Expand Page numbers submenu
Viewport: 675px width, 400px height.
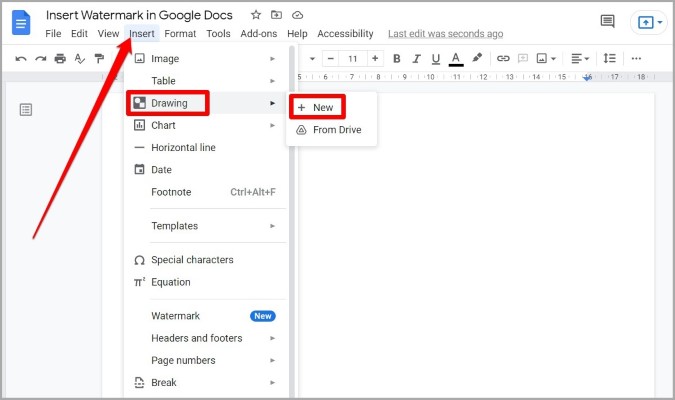206,360
